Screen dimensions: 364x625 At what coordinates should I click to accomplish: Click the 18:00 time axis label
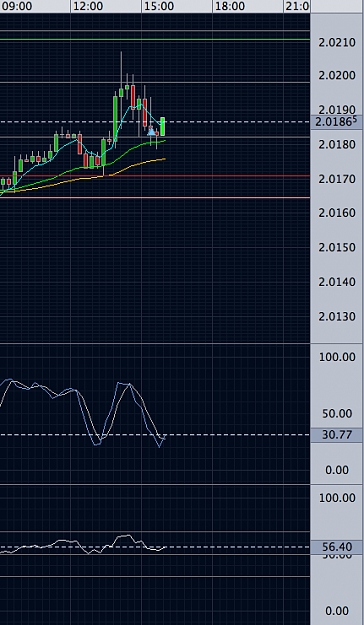pos(230,6)
